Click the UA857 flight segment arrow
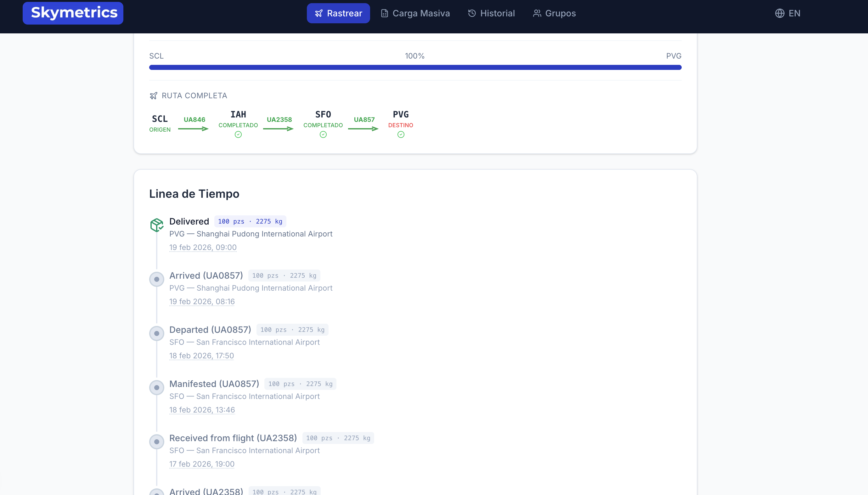868x495 pixels. pos(363,129)
